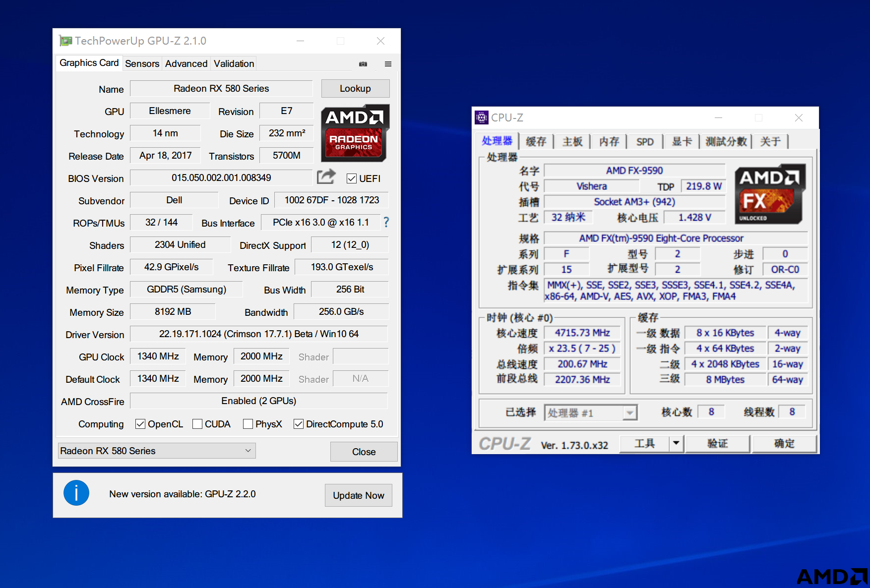The width and height of the screenshot is (870, 588).
Task: Click the Release Date value Apr 18, 2017
Action: 165,155
